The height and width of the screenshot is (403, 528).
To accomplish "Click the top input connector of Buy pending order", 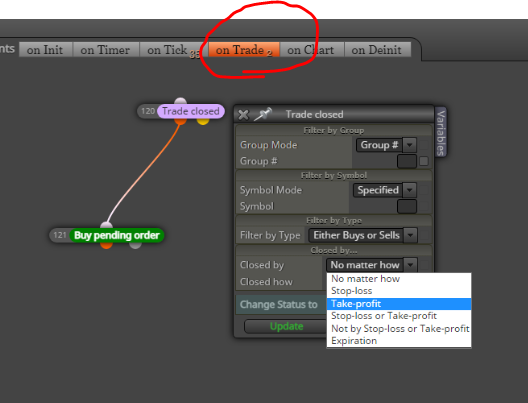I will 106,225.
